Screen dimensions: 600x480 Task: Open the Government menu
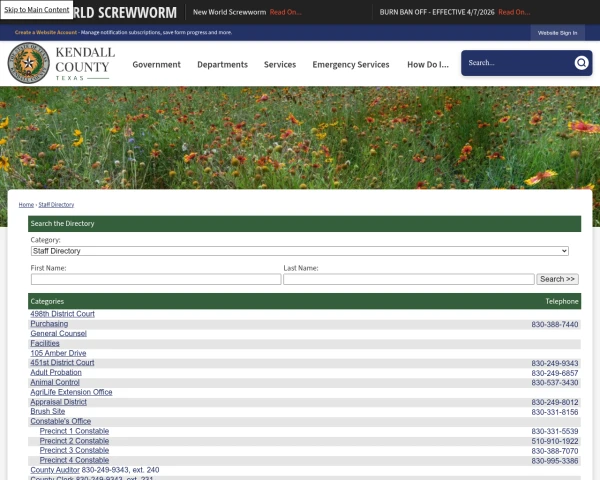[157, 64]
